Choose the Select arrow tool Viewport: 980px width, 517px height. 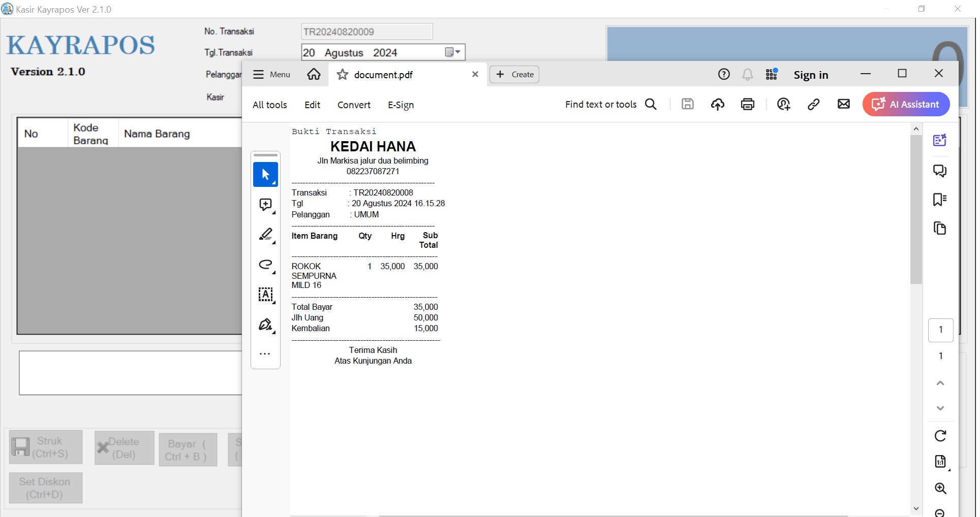(265, 174)
